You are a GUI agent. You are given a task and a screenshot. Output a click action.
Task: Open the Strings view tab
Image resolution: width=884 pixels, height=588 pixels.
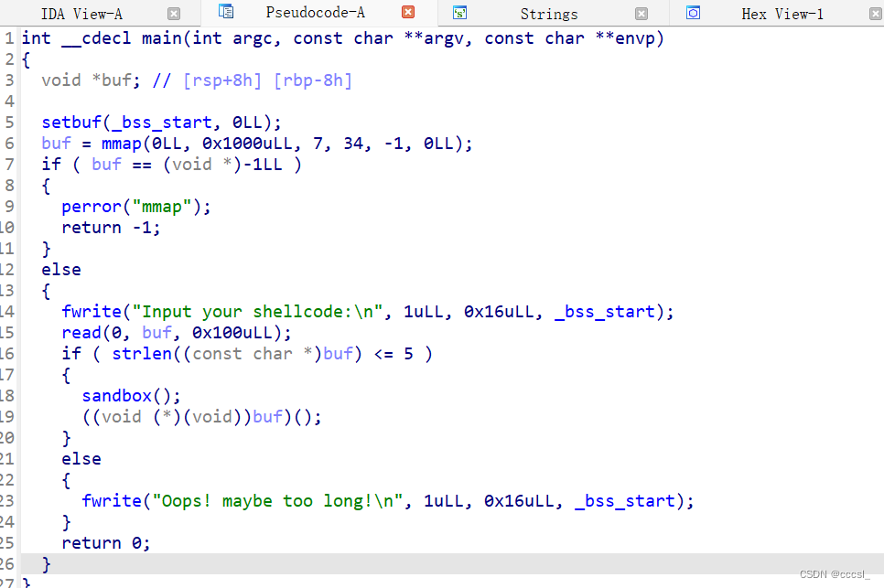click(x=549, y=13)
